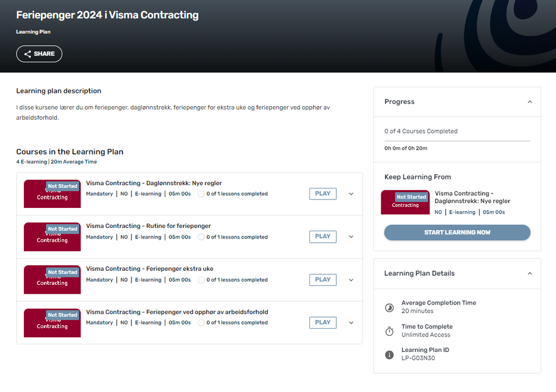Expand the Feriepenger ekstra uke course row
The image size is (556, 392).
(351, 280)
